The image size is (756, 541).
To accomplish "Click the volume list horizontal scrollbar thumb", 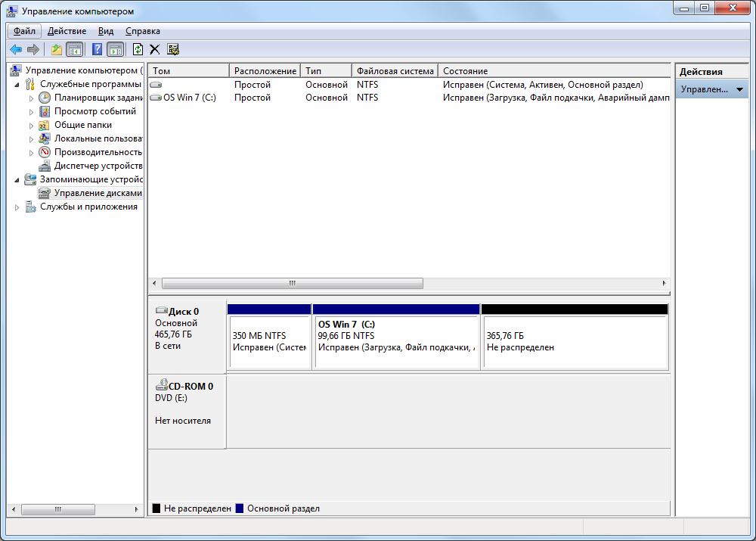I will pyautogui.click(x=292, y=283).
